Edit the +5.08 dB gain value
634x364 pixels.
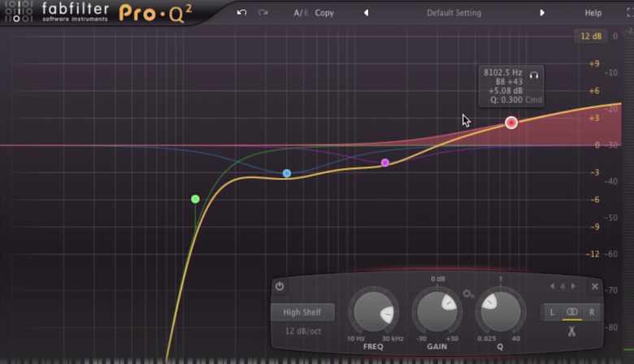click(x=506, y=91)
